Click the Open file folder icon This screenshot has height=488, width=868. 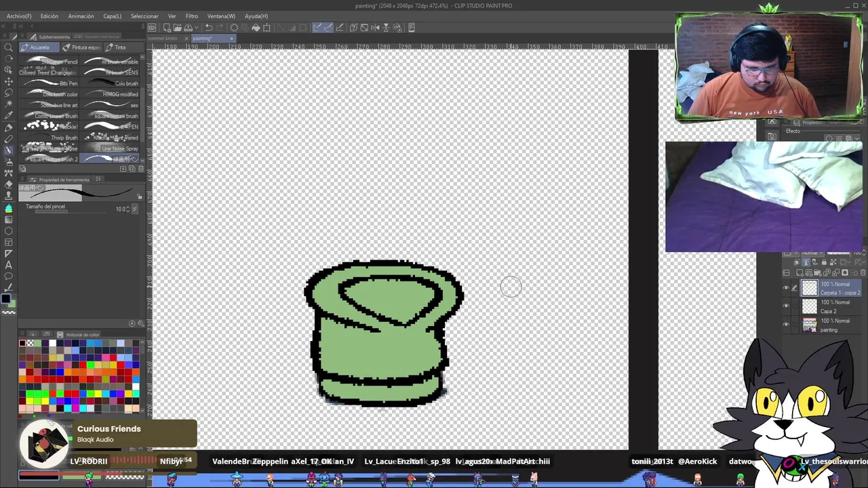coord(176,28)
